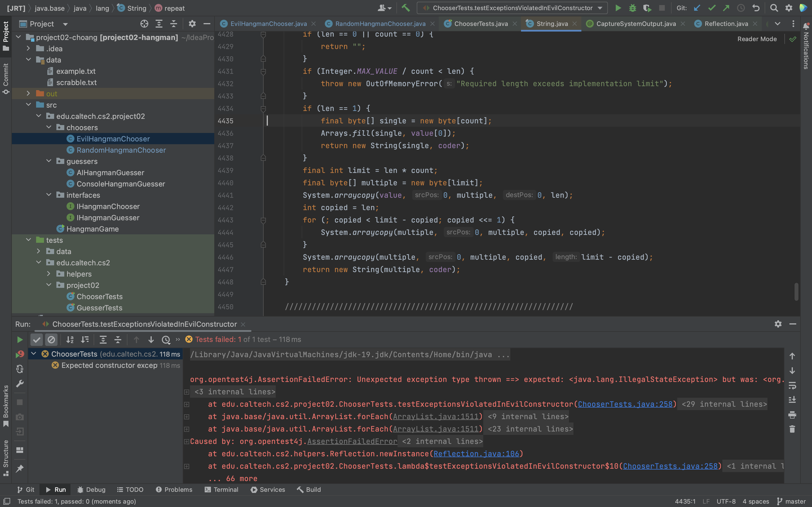Click Reader Mode button in editor
This screenshot has width=812, height=507.
coord(757,39)
